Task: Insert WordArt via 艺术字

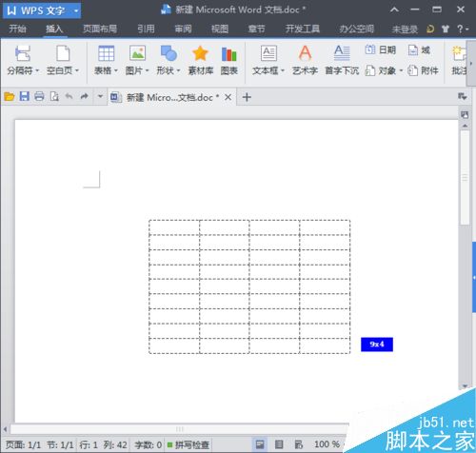Action: tap(305, 60)
